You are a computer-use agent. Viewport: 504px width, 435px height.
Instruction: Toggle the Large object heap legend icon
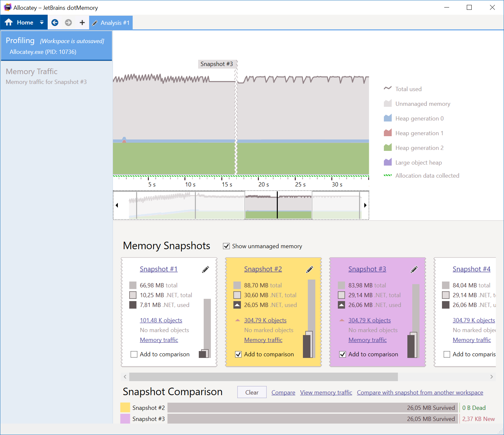(x=387, y=162)
